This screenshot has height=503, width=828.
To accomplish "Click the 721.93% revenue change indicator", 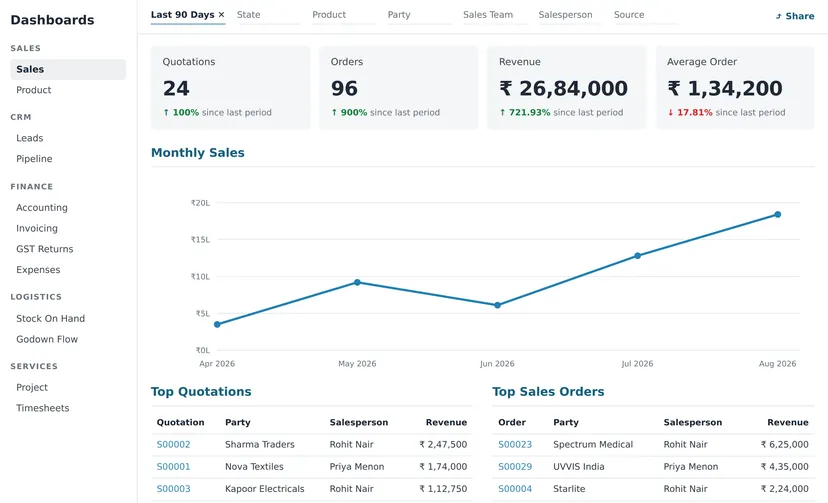I will 525,112.
